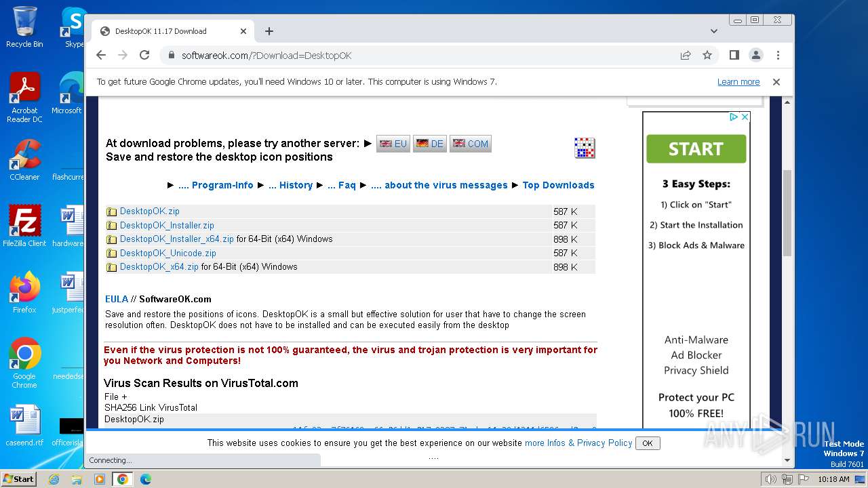Screen dimensions: 868x488
Task: Open caseend.rtf desktop file
Action: 24,426
